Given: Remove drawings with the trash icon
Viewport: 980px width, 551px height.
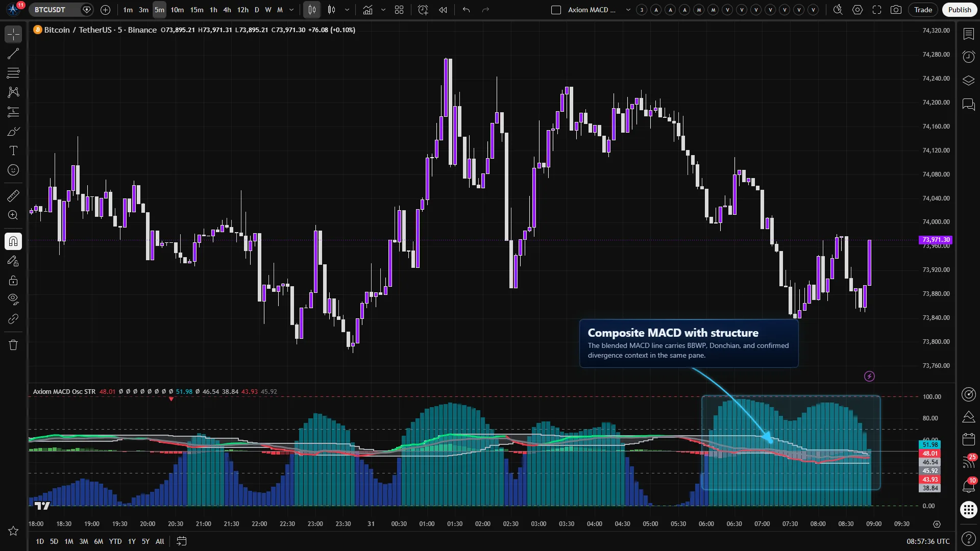Looking at the screenshot, I should (x=13, y=345).
